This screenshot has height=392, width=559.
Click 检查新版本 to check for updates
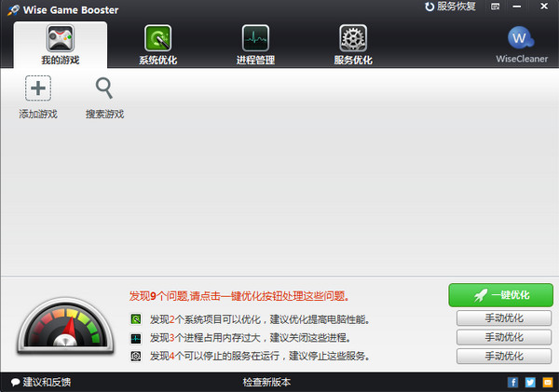coord(266,382)
